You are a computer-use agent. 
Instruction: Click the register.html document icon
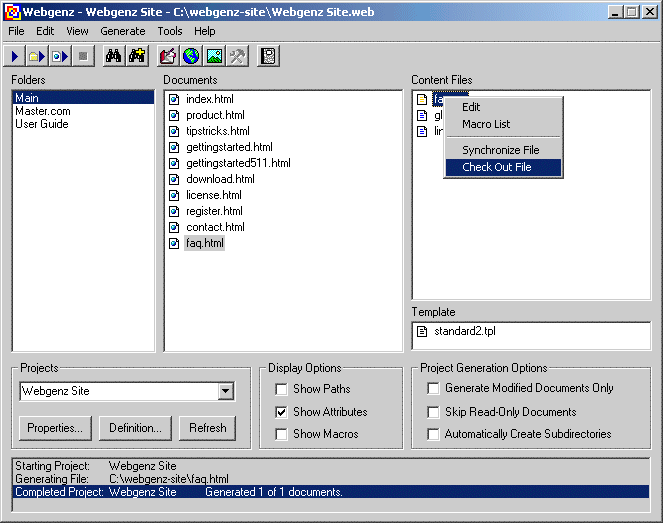coord(174,211)
